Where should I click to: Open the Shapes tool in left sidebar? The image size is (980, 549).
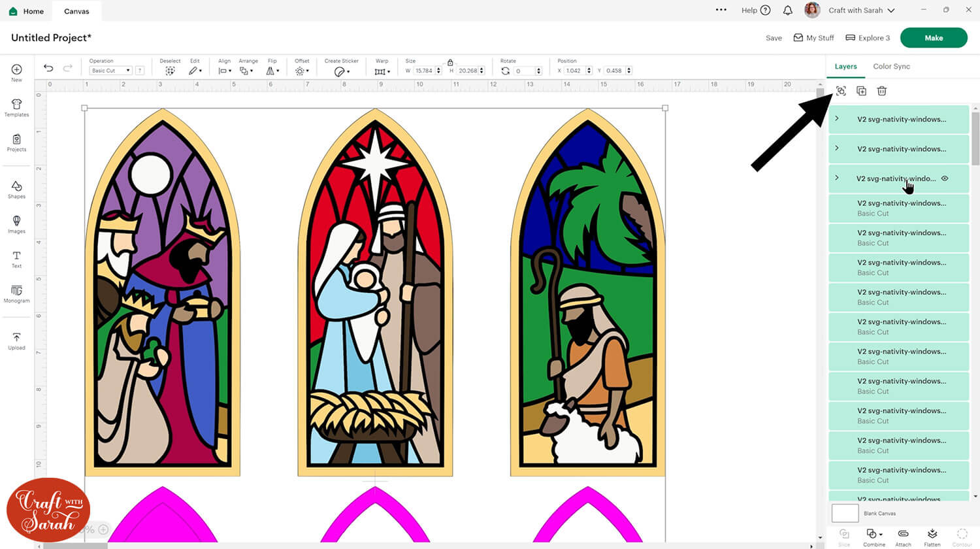tap(16, 190)
